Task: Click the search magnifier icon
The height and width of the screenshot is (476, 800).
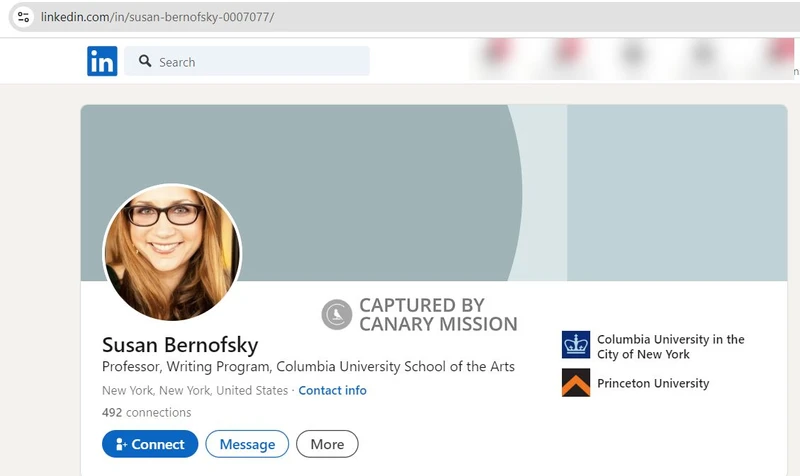Action: pos(145,61)
